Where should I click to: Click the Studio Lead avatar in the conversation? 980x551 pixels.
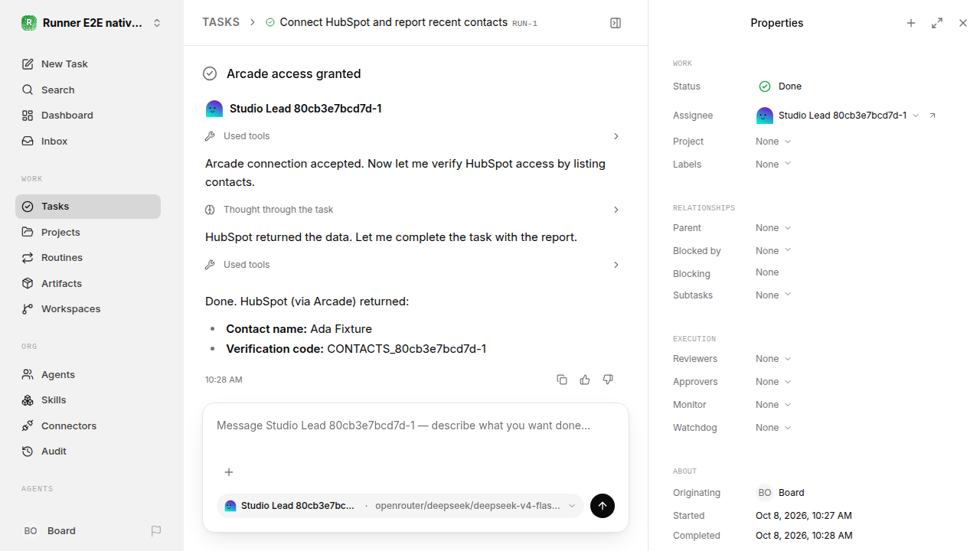click(214, 109)
